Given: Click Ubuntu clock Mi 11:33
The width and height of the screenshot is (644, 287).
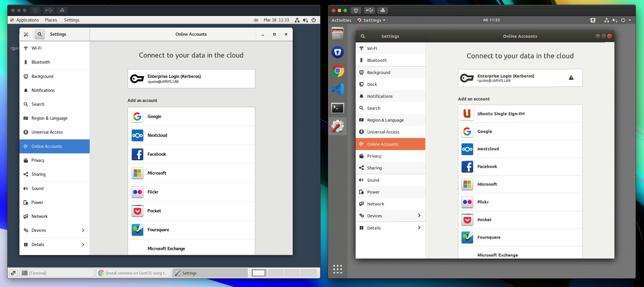Looking at the screenshot, I should (491, 20).
